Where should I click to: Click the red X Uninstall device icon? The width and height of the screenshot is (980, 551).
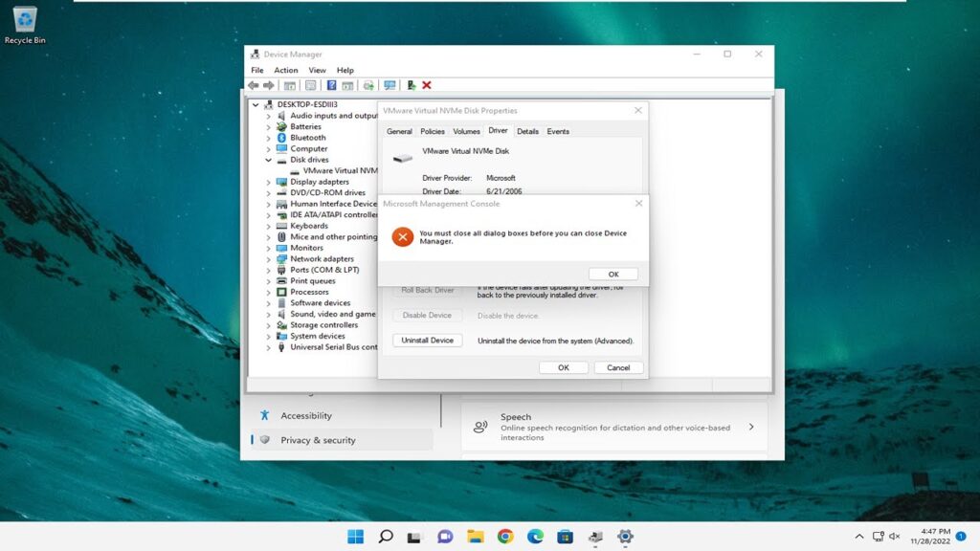(427, 85)
